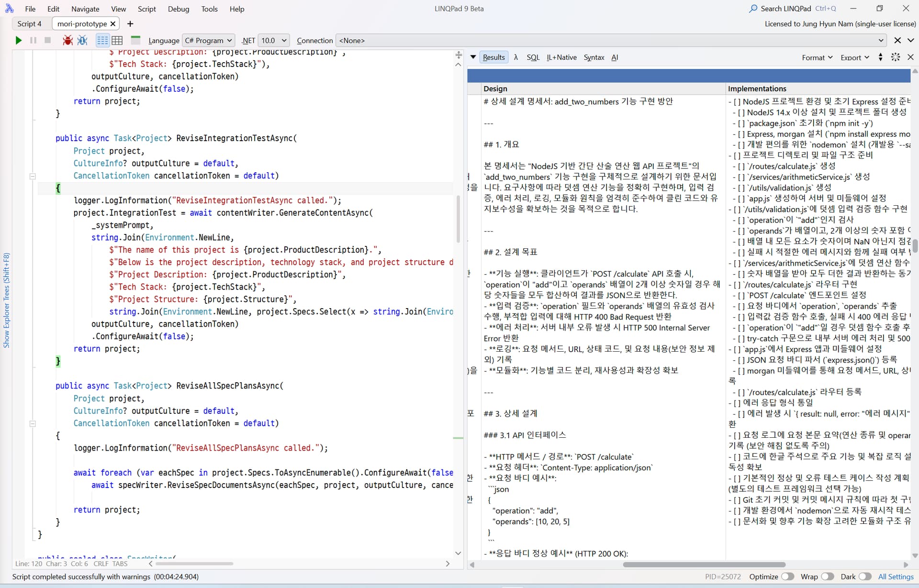Screen dimensions: 919x588
Task: Open the File menu
Action: tap(30, 9)
